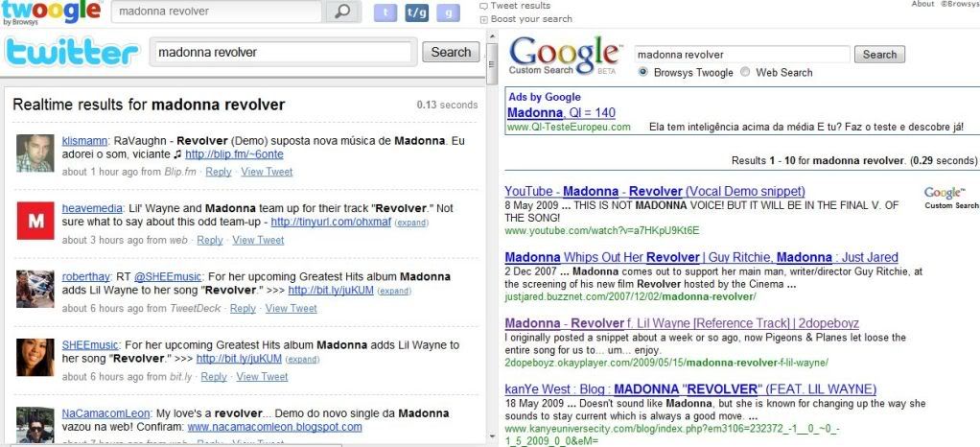Click the Google Search button

coord(879,55)
